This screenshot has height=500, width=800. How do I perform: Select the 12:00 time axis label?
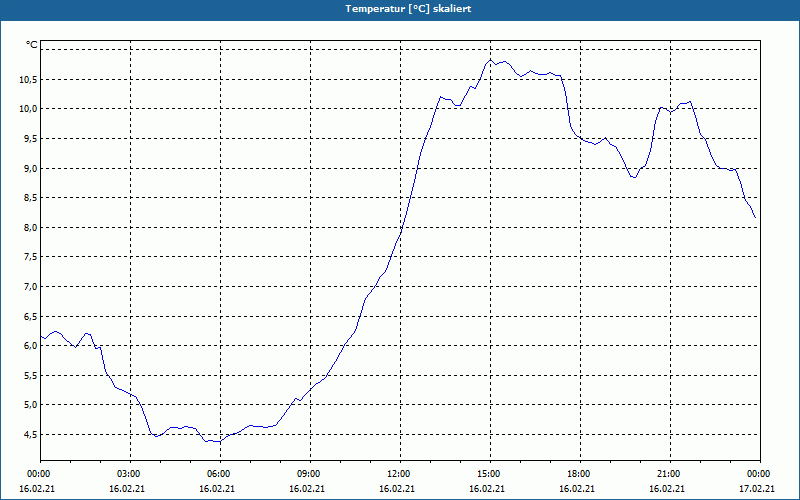397,473
